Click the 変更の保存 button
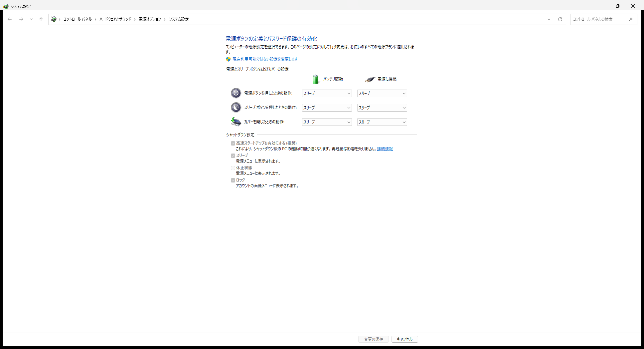Screen dimensions: 644x349 click(374, 339)
